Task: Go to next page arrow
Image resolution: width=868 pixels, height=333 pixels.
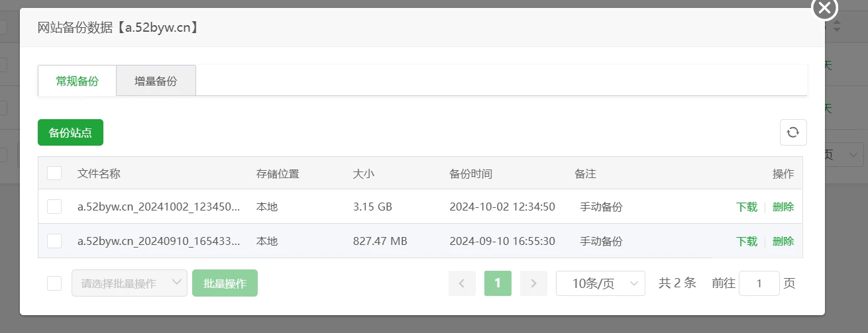Action: pos(533,283)
